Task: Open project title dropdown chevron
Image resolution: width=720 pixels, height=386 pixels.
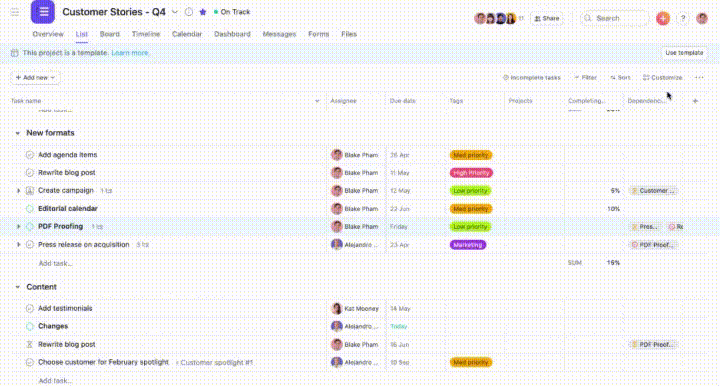Action: point(174,12)
